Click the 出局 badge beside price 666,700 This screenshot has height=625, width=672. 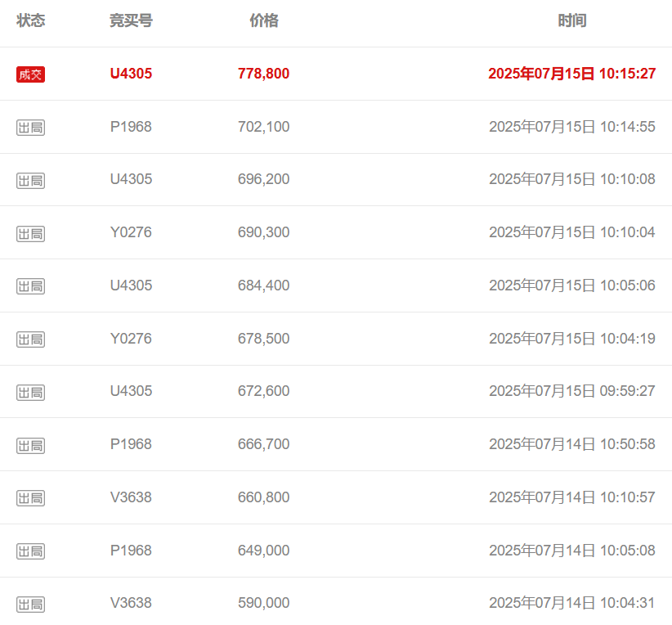(x=30, y=445)
